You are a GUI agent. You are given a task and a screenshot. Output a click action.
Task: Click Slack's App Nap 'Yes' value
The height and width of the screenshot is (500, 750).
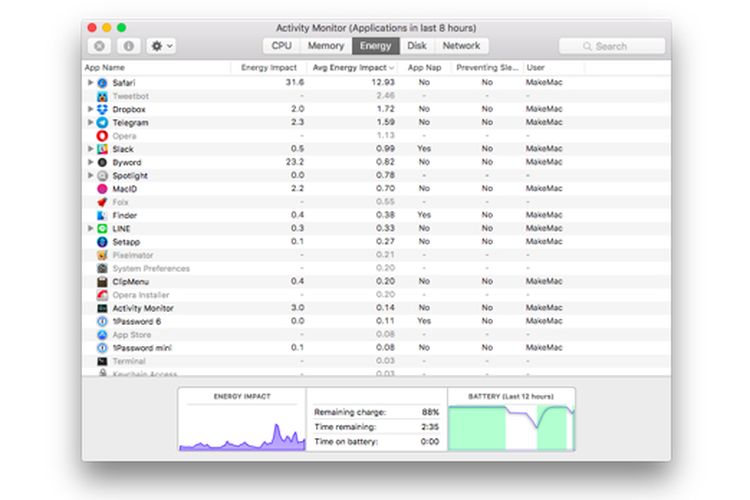click(424, 149)
